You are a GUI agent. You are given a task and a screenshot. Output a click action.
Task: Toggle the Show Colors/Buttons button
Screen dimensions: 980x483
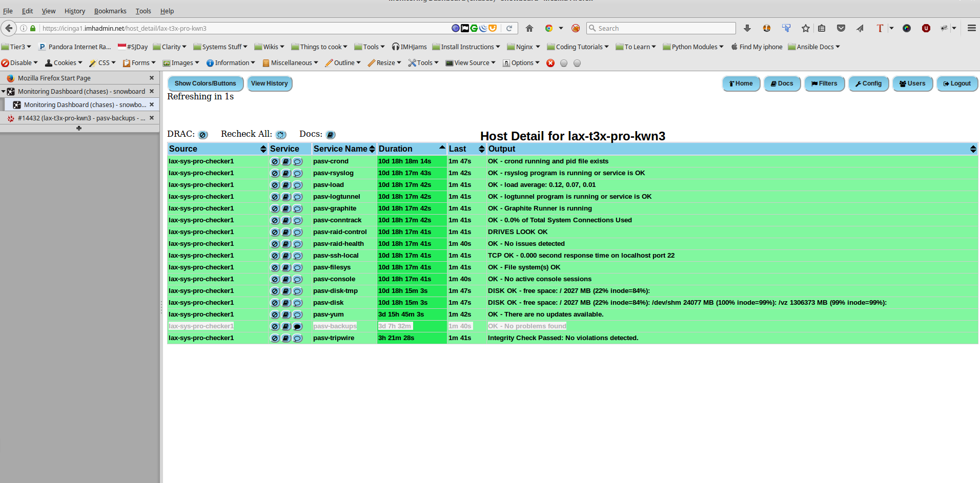pos(205,83)
